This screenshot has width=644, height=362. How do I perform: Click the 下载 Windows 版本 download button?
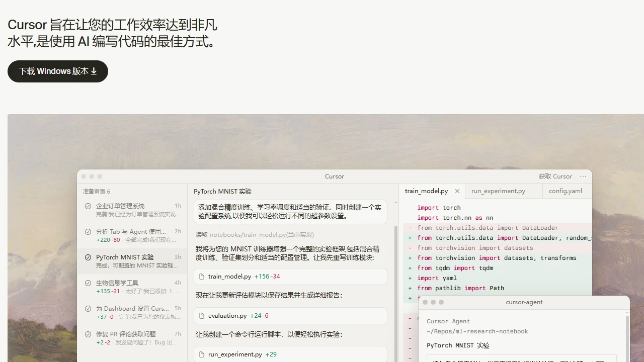pos(58,71)
